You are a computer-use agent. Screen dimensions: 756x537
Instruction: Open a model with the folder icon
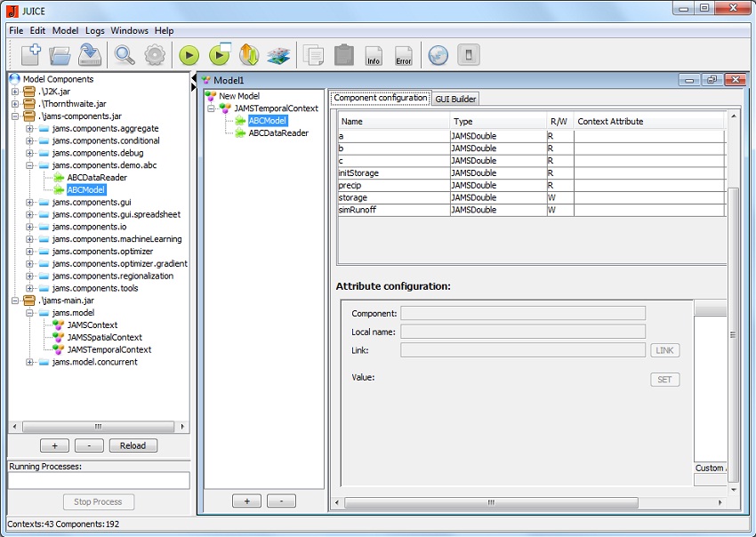point(60,55)
